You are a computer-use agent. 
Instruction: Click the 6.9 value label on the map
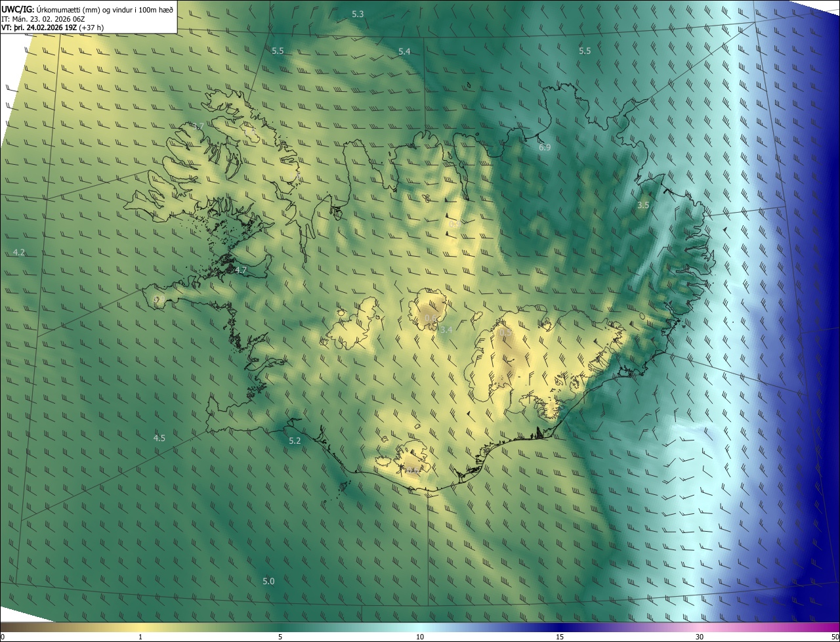pyautogui.click(x=545, y=148)
